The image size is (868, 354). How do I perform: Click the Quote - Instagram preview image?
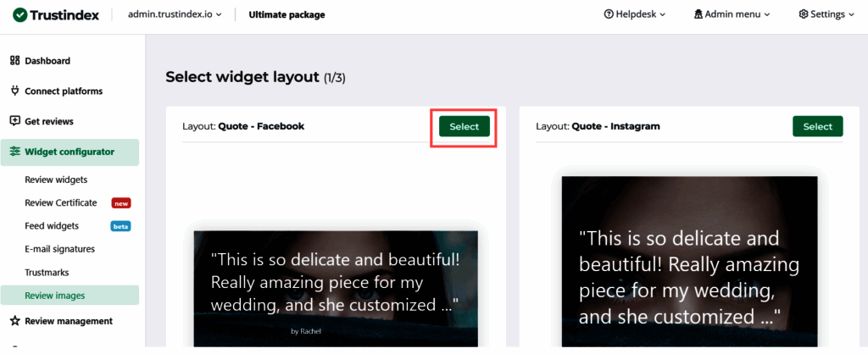(x=689, y=263)
